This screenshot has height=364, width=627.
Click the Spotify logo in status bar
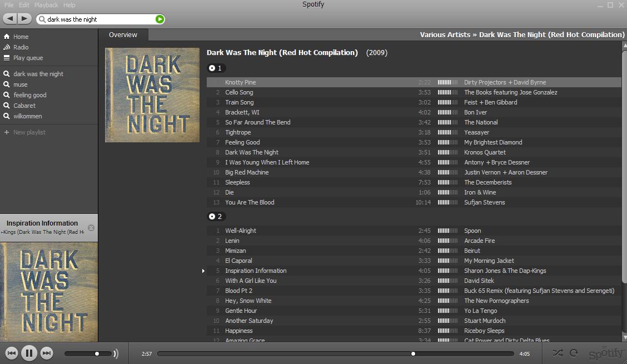tap(606, 353)
